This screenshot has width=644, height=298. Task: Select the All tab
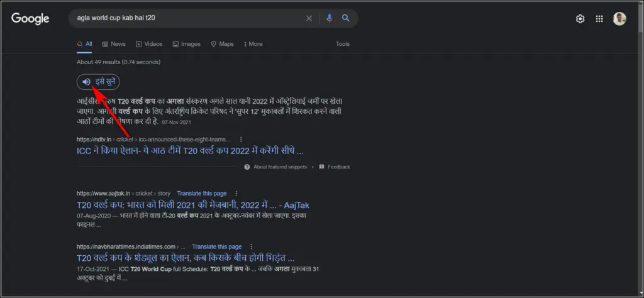pyautogui.click(x=85, y=44)
